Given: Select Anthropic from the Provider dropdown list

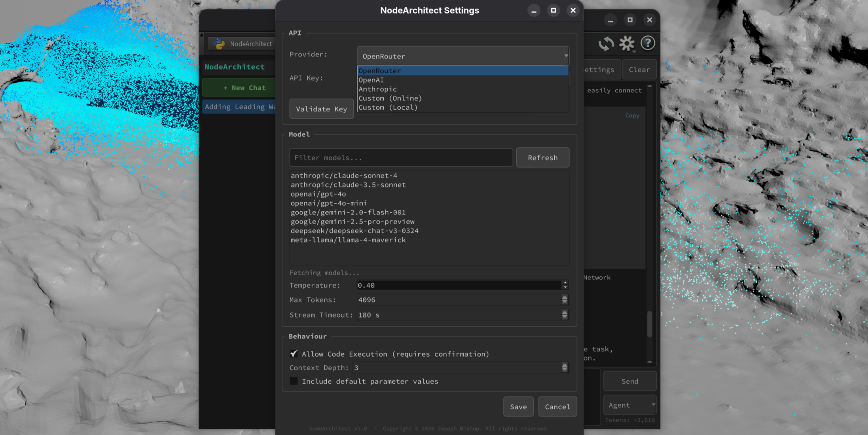Looking at the screenshot, I should pos(377,89).
